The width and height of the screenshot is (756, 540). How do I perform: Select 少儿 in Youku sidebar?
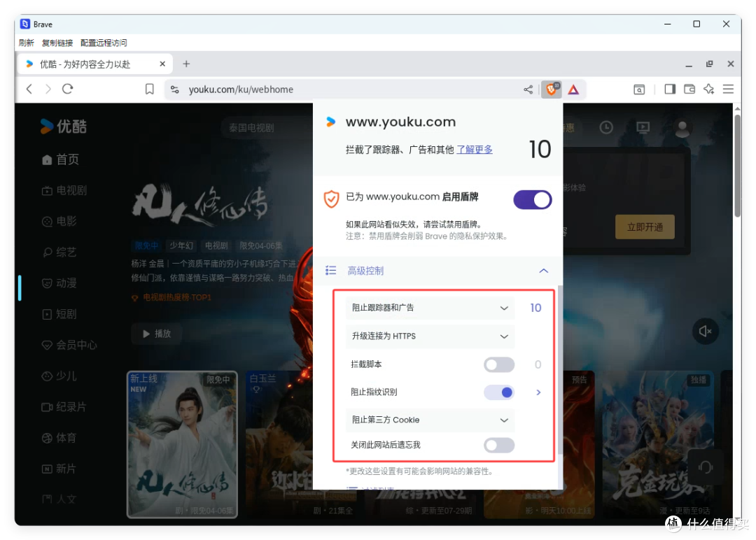click(x=59, y=376)
